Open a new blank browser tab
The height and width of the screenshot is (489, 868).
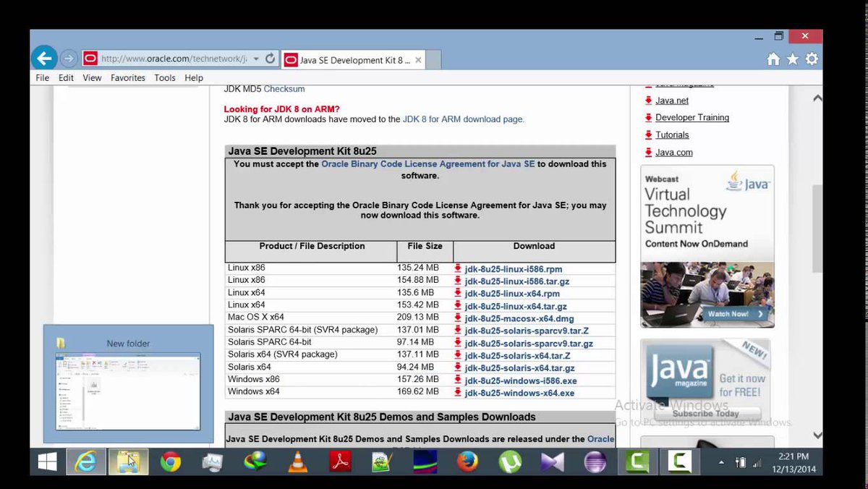pyautogui.click(x=433, y=60)
